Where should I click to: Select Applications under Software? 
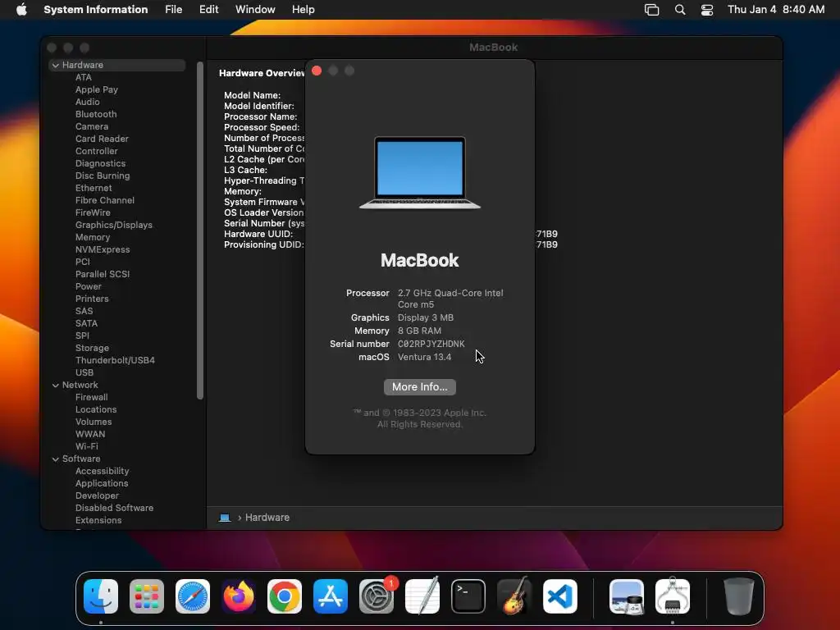click(102, 484)
